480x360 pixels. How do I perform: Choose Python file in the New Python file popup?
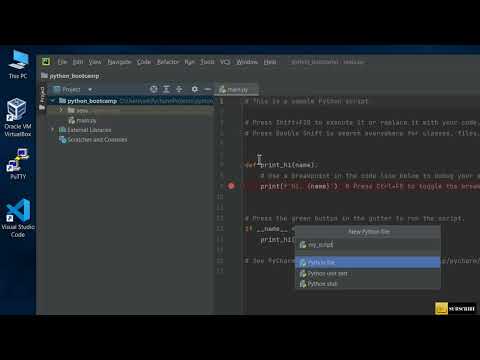click(x=368, y=262)
